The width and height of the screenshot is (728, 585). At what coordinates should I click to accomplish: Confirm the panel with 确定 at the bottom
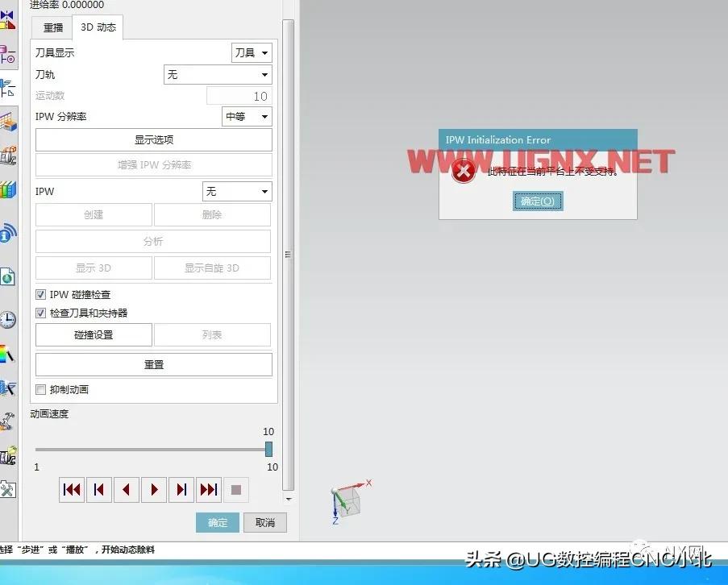point(218,523)
